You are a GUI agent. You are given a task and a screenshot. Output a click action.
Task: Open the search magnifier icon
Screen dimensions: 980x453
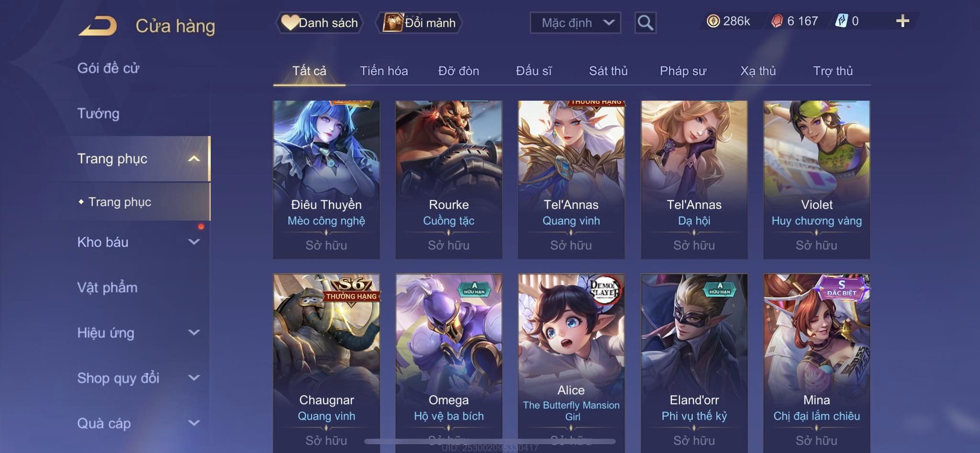point(645,23)
